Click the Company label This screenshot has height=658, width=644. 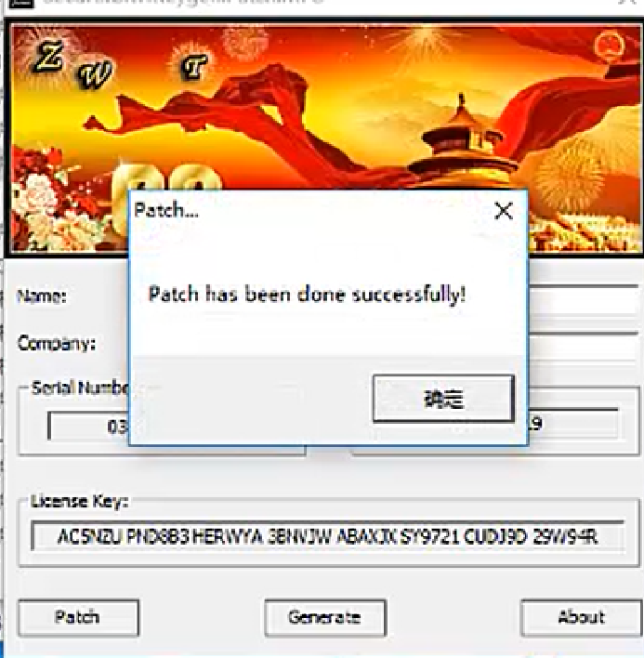click(x=57, y=344)
